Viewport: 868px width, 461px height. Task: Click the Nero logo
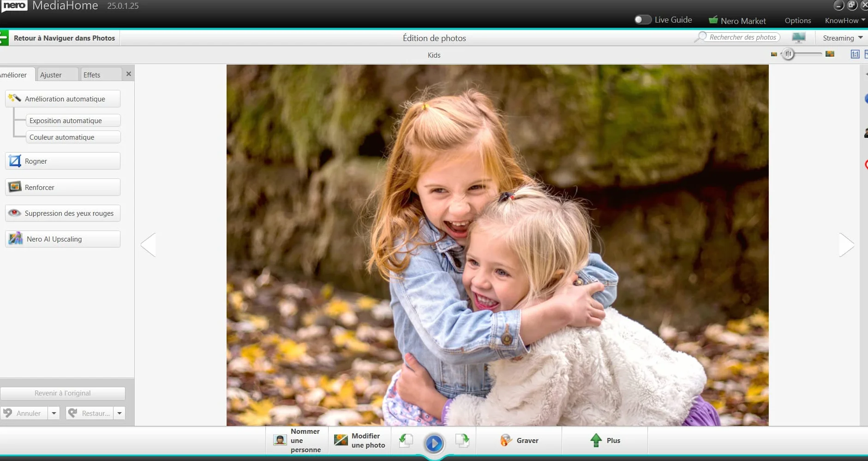pos(14,6)
